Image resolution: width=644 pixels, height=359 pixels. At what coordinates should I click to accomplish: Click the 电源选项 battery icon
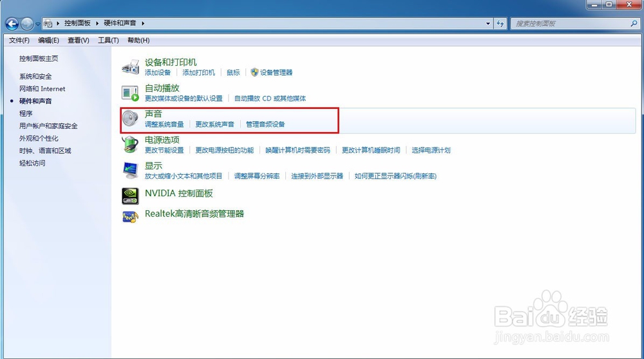(x=131, y=144)
